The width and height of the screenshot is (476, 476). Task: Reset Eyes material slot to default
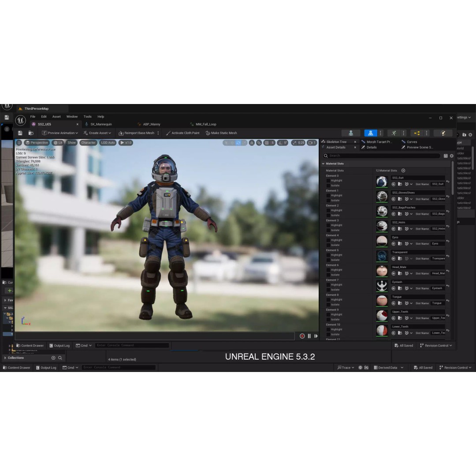pyautogui.click(x=448, y=241)
